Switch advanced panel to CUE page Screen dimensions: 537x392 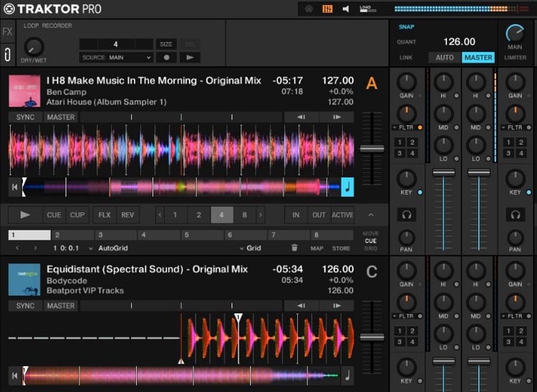click(x=371, y=241)
